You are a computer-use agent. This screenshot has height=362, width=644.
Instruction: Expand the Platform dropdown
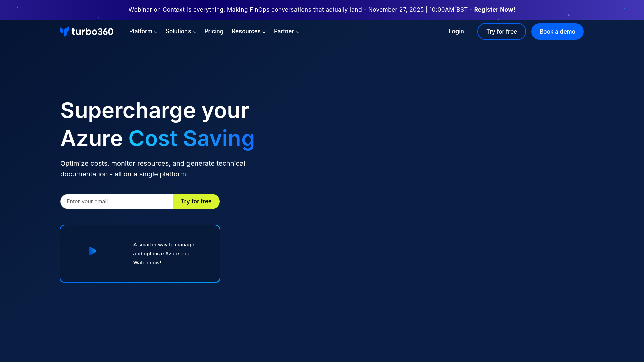coord(156,32)
